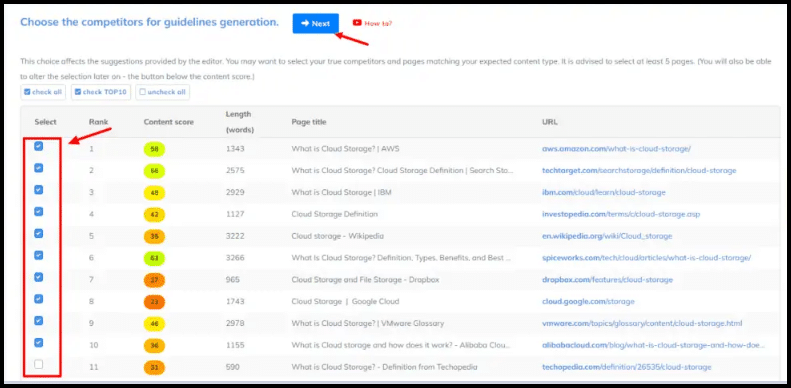
Task: Click page title 'Cloud Storage Definition'
Action: 334,214
